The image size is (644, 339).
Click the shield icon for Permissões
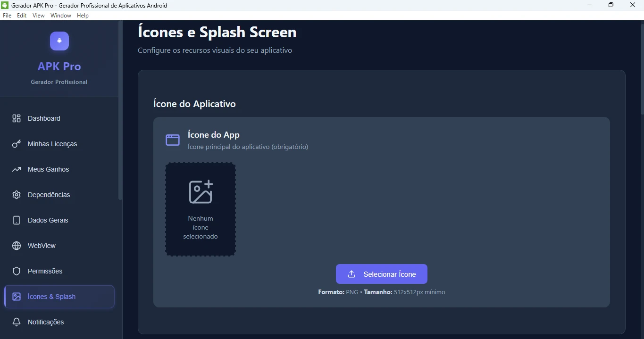click(x=17, y=271)
